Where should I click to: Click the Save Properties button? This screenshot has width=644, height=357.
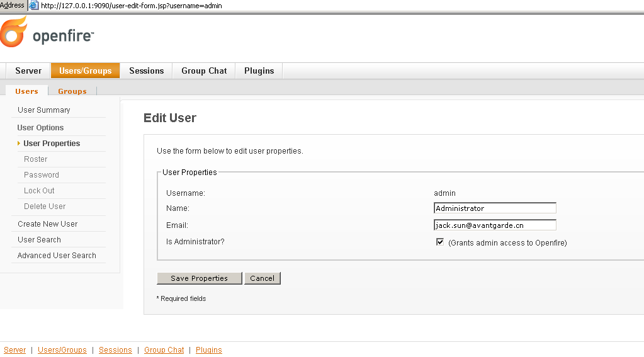[199, 278]
